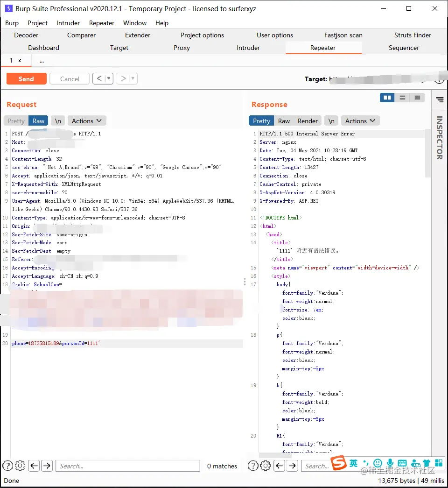Switch request view to Pretty
The height and width of the screenshot is (488, 448).
coord(16,121)
